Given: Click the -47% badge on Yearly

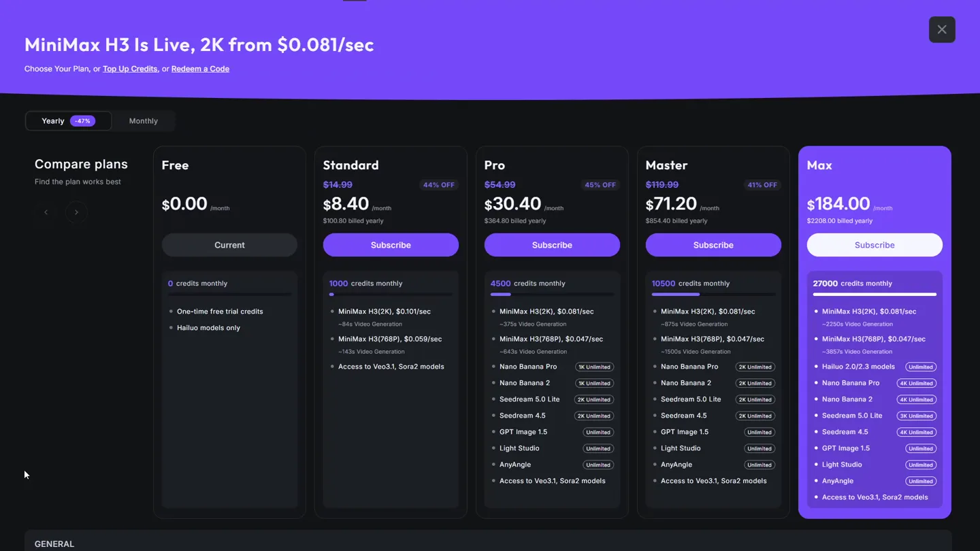Looking at the screenshot, I should (x=82, y=121).
